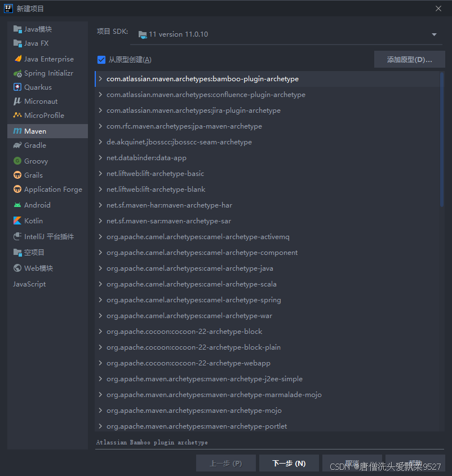452x476 pixels.
Task: Click the archetype list vertical scrollbar
Action: pos(442,140)
